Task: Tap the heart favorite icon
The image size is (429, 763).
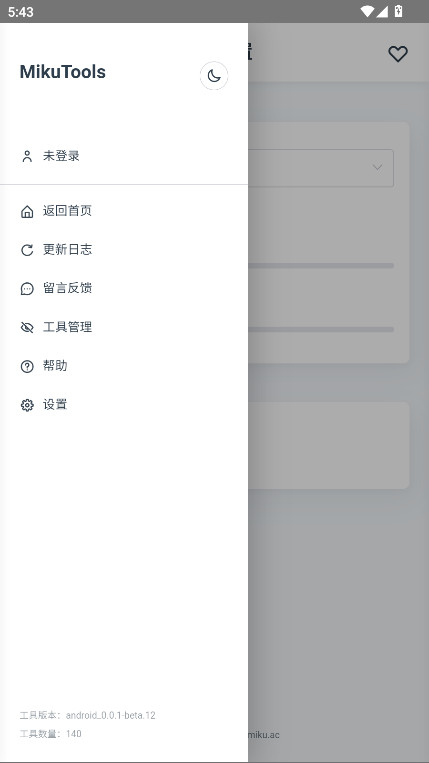Action: [397, 54]
